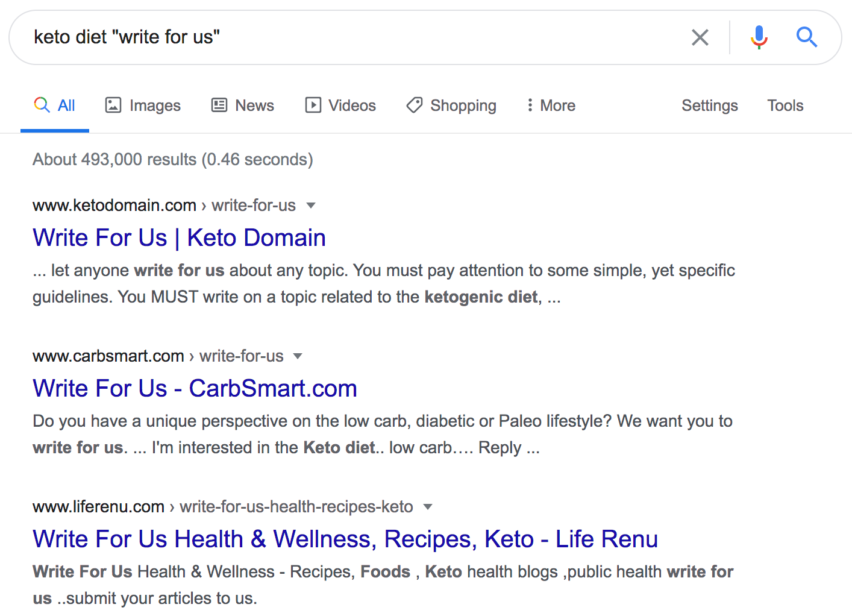The width and height of the screenshot is (852, 616).
Task: Open the More search categories menu
Action: point(551,105)
